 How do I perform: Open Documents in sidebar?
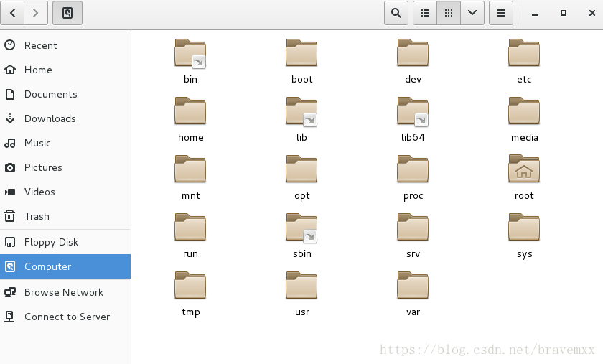[65, 94]
